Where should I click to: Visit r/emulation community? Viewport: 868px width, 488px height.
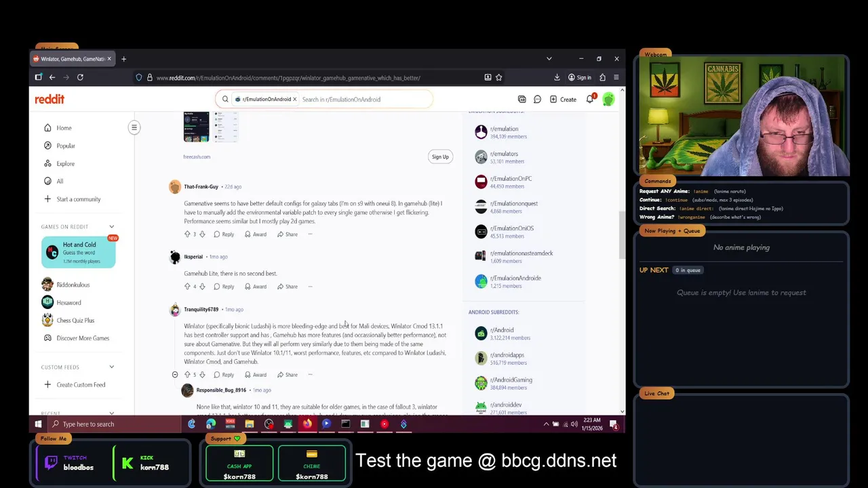[504, 129]
